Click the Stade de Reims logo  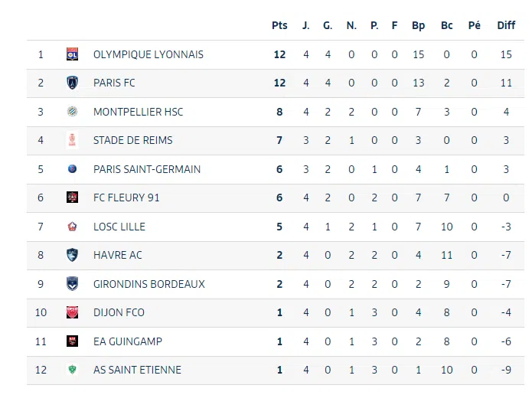[72, 140]
